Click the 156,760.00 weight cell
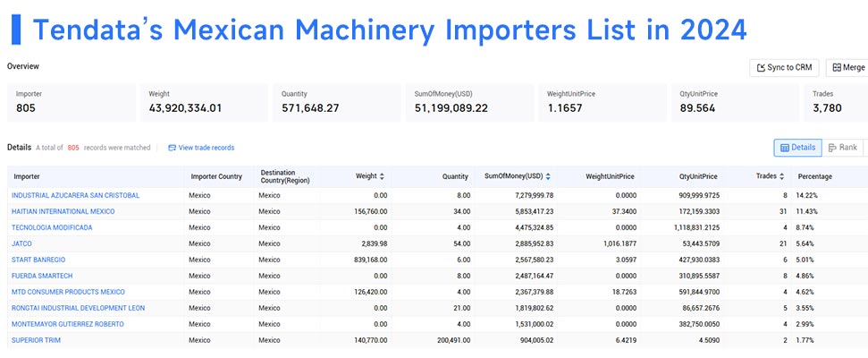 pos(372,212)
